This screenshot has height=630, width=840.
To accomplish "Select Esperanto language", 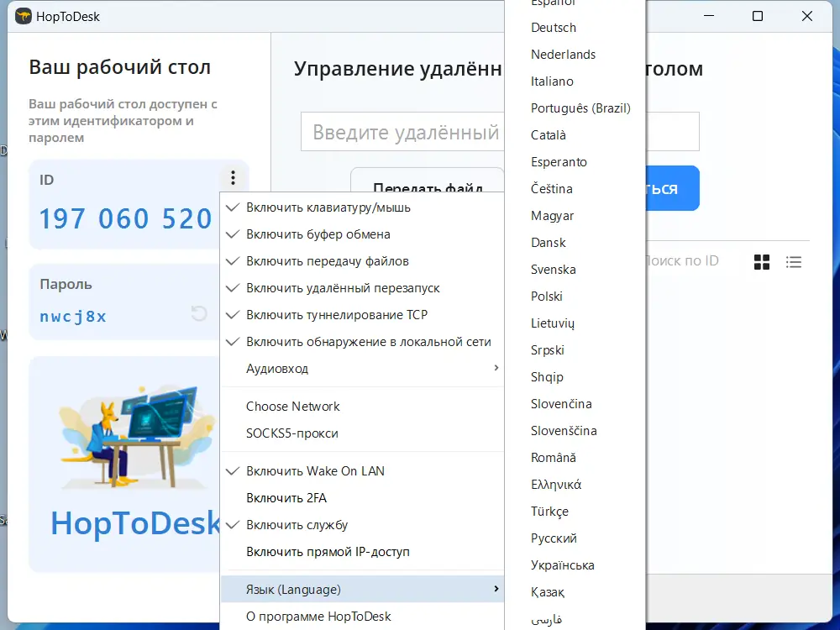I will [575, 162].
